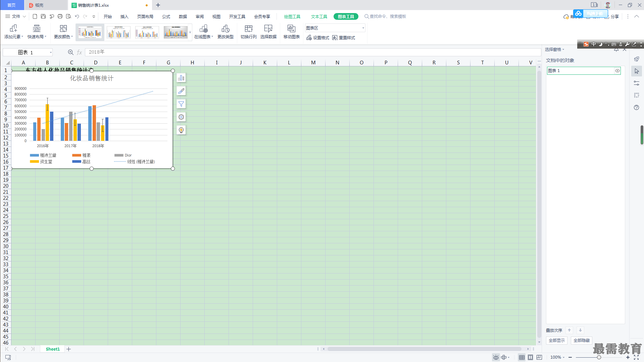Open the 添加元素 (add chart element) tool
Viewport: 644px width, 362px height.
click(x=13, y=32)
